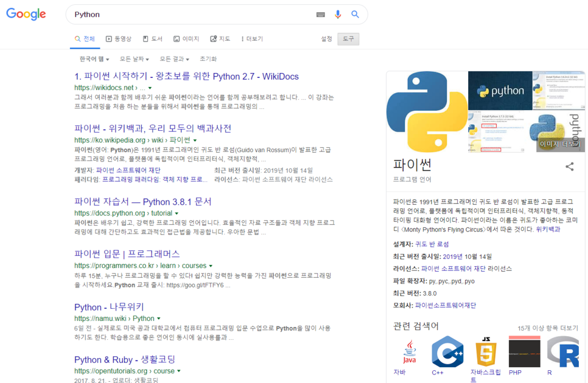
Task: Click 초기화 to reset filters
Action: click(x=208, y=59)
